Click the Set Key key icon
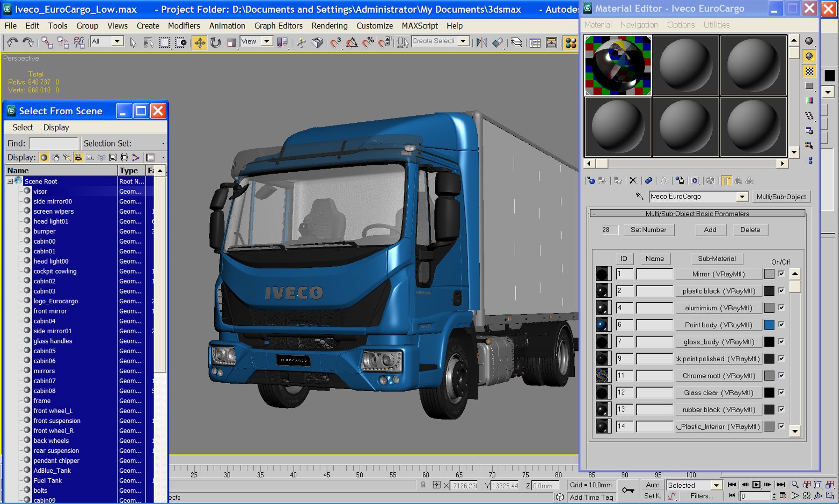This screenshot has width=839, height=504. pos(628,490)
